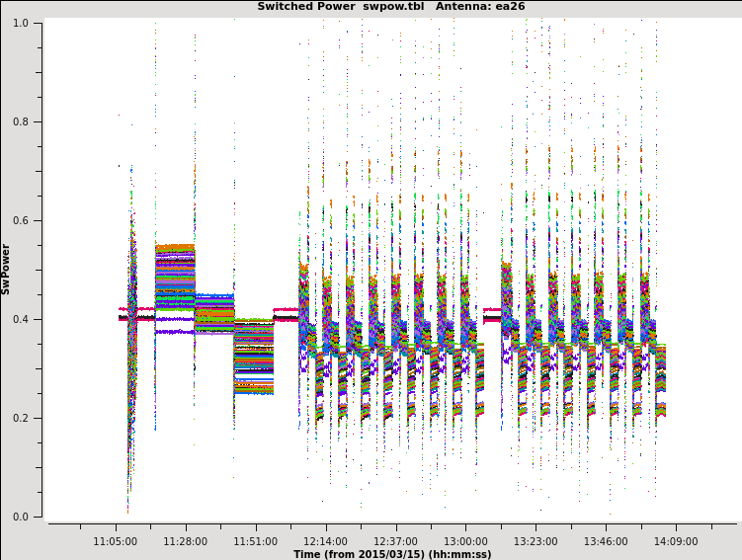Select the 11:51:00 time tick label
This screenshot has width=742, height=560.
pyautogui.click(x=256, y=541)
